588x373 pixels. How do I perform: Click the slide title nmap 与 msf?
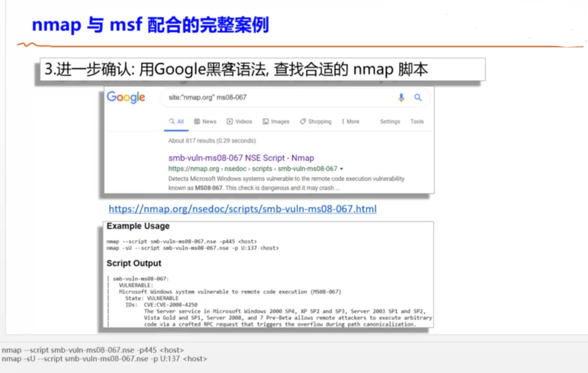click(x=151, y=24)
